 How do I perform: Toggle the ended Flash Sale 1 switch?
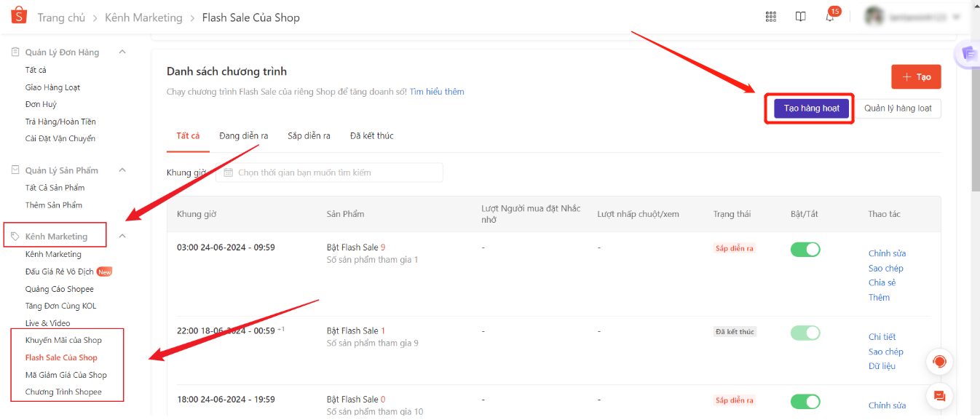point(805,333)
